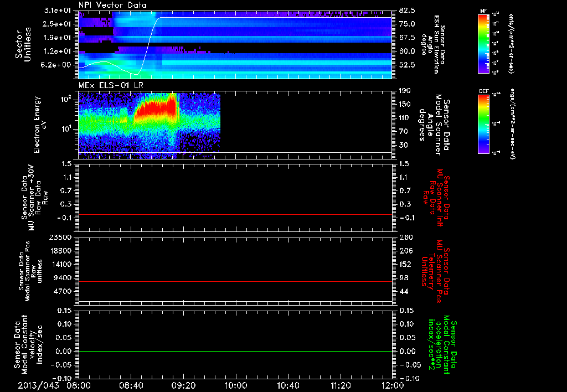Screen dimensions: 567x392
Task: Click the "30" scanner angle tick
Action: pyautogui.click(x=403, y=146)
